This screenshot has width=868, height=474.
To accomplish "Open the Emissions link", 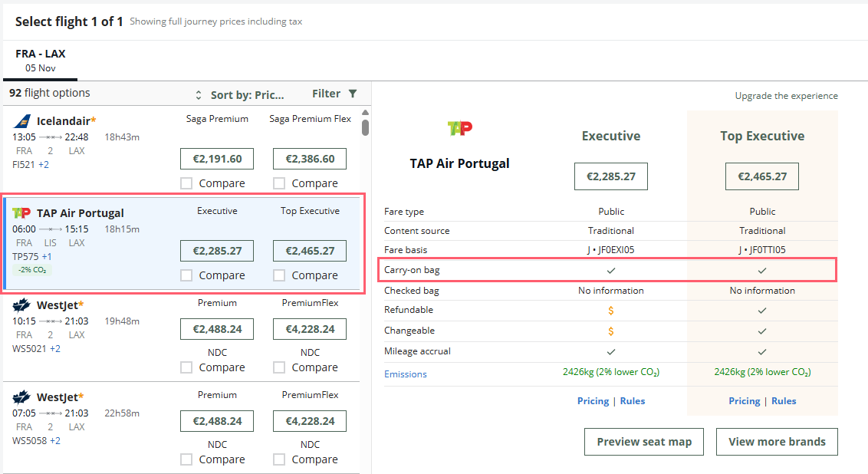I will [405, 374].
